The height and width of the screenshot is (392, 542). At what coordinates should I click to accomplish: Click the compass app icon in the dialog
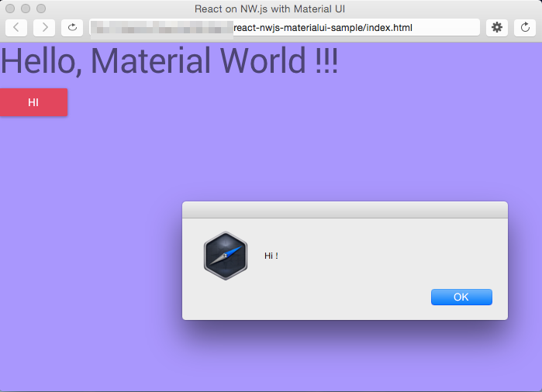click(x=226, y=256)
